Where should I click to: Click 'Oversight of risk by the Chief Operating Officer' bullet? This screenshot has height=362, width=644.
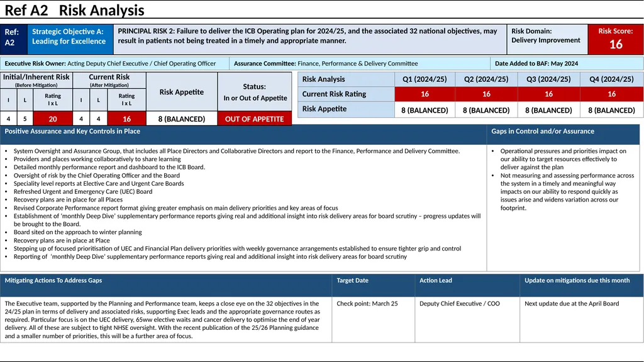click(96, 175)
